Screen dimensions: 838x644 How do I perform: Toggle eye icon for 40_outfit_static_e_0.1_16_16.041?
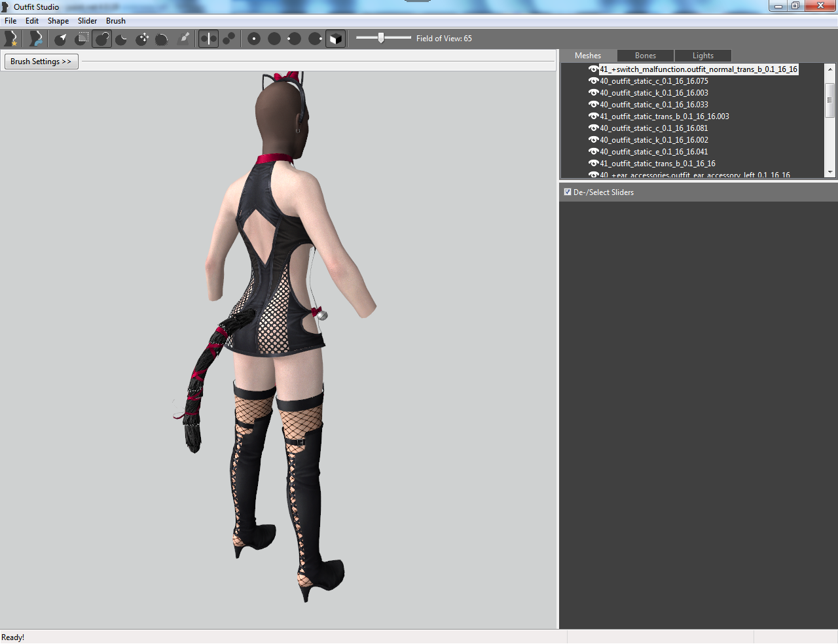coord(593,152)
